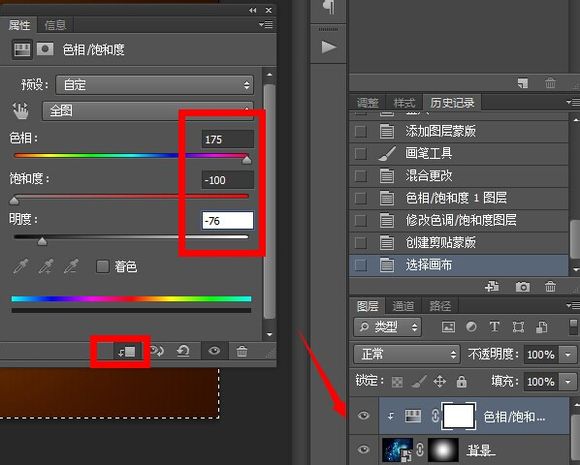Screen dimensions: 580x465
Task: Adjust the 明度 lightness slider handle
Action: [43, 241]
